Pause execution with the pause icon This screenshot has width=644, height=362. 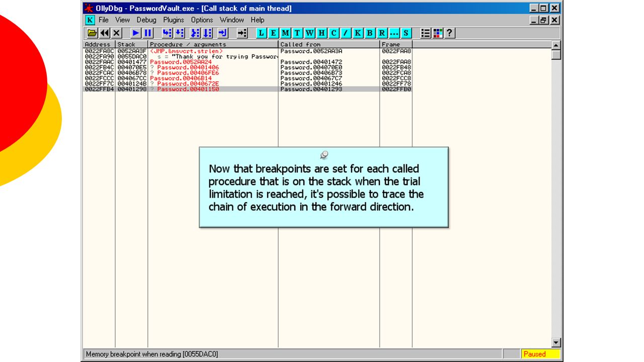point(148,33)
